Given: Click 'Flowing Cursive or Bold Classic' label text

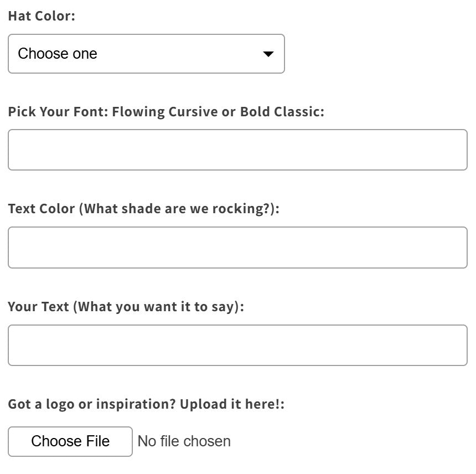Looking at the screenshot, I should point(218,112).
